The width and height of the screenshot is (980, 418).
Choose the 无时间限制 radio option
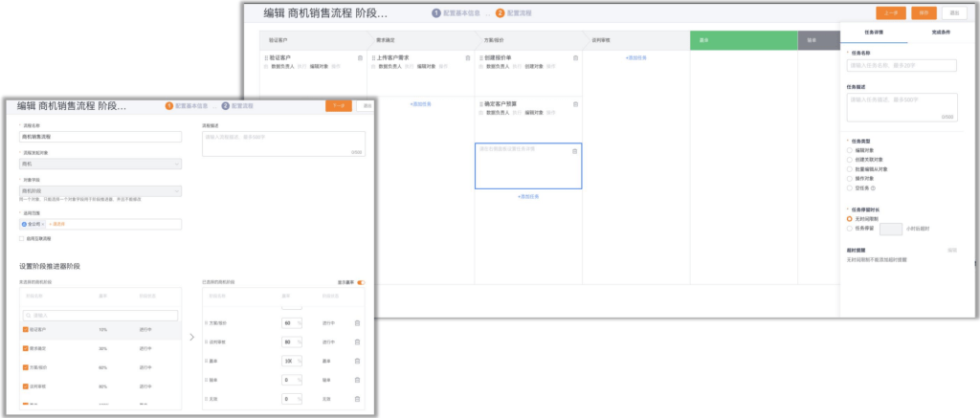pos(850,218)
